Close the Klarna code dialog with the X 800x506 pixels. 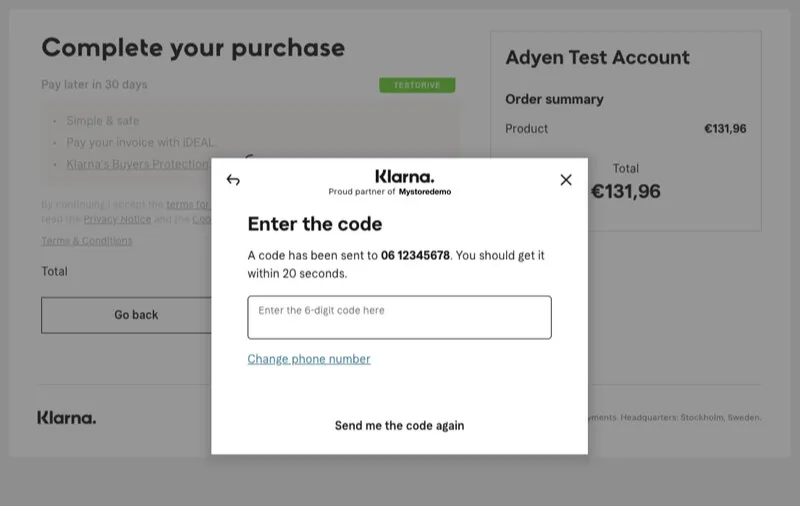click(566, 180)
